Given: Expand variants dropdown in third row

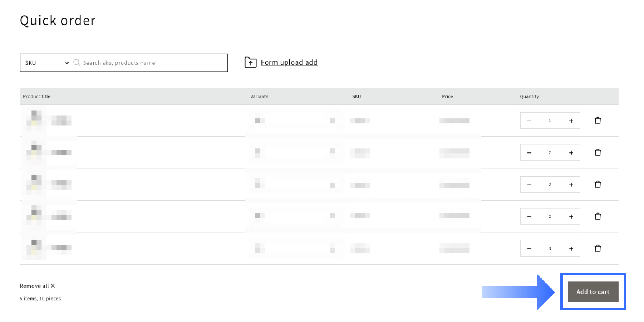Looking at the screenshot, I should pyautogui.click(x=294, y=185).
